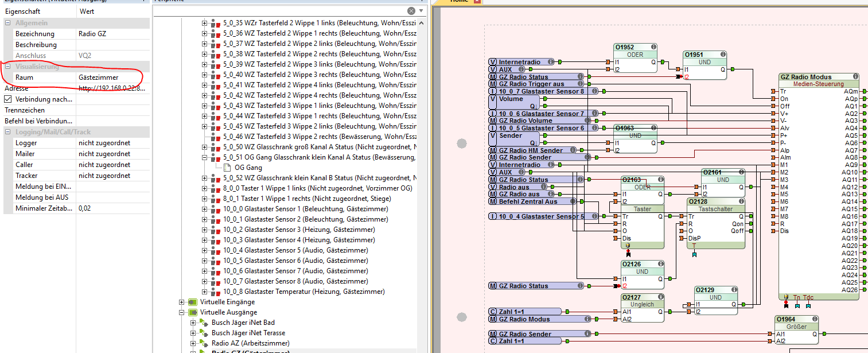Click info icon on O1964 Größer block
868x353 pixels.
(815, 319)
